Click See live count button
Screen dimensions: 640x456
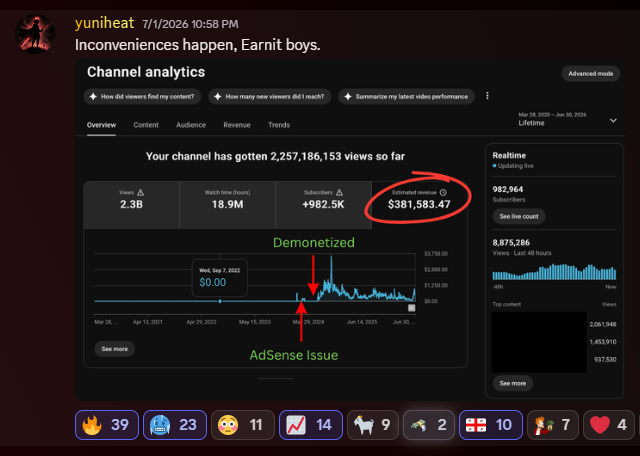519,216
